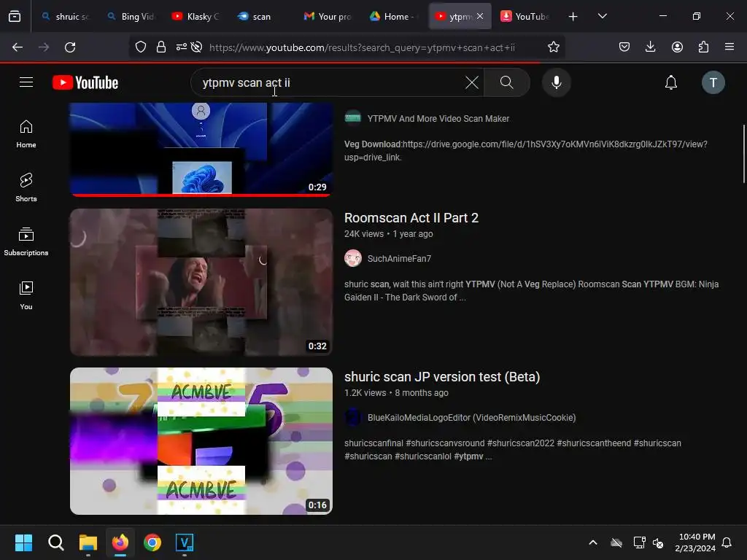Close the current ytpmv tab
This screenshot has width=747, height=560.
tap(480, 16)
